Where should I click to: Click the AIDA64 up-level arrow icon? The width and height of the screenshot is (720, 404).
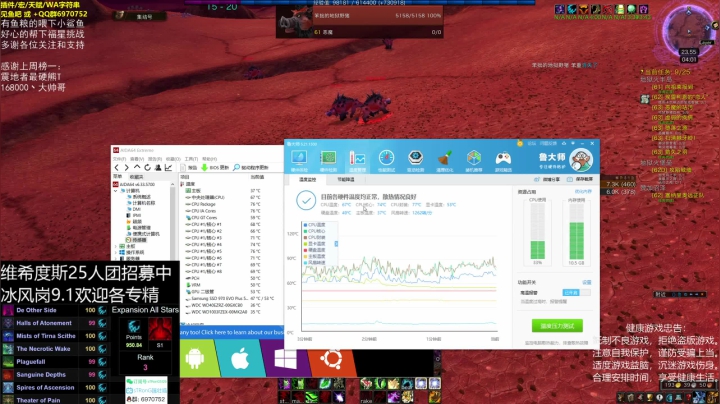pos(137,168)
